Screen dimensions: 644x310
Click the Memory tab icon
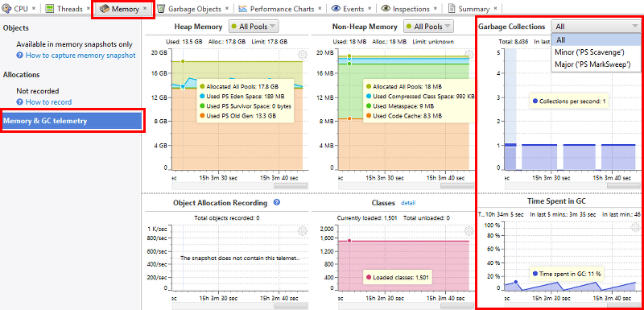click(x=105, y=9)
